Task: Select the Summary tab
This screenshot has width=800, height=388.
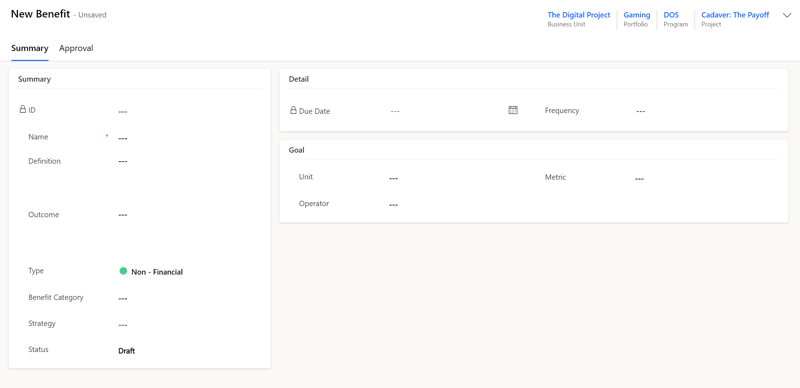Action: coord(30,48)
